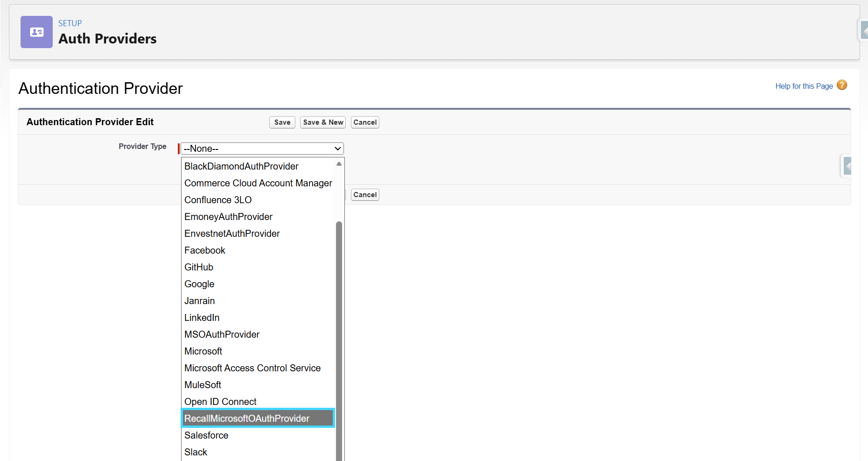This screenshot has height=461, width=868.
Task: Select Microsoft Access Control Service option
Action: tap(258, 368)
